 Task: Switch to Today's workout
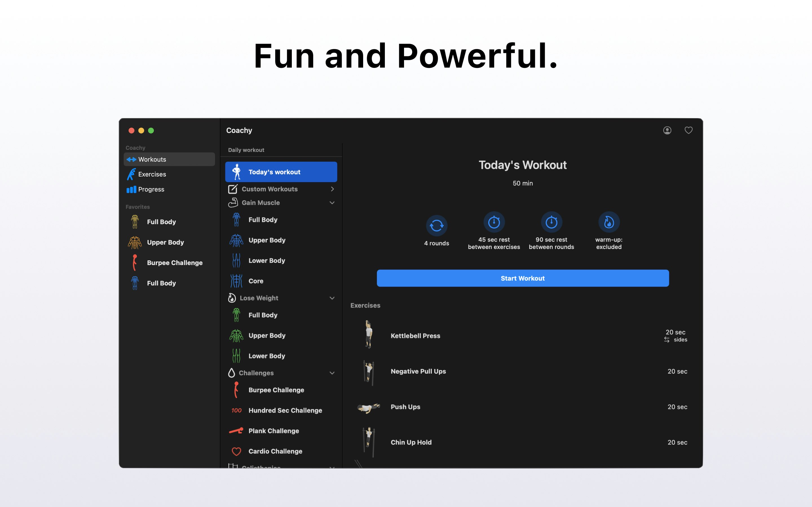(x=281, y=172)
